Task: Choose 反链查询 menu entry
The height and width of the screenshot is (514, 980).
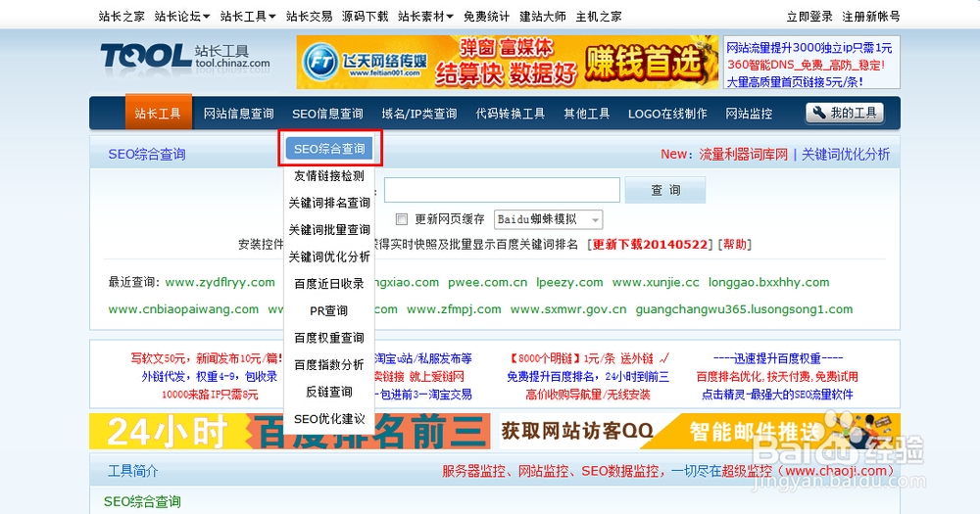Action: [329, 392]
